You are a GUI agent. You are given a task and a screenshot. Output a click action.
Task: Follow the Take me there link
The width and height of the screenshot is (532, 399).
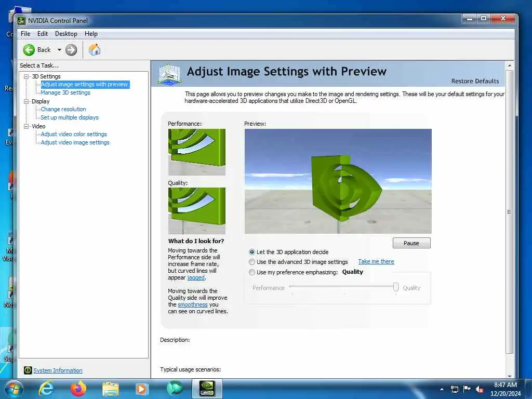[x=376, y=262]
